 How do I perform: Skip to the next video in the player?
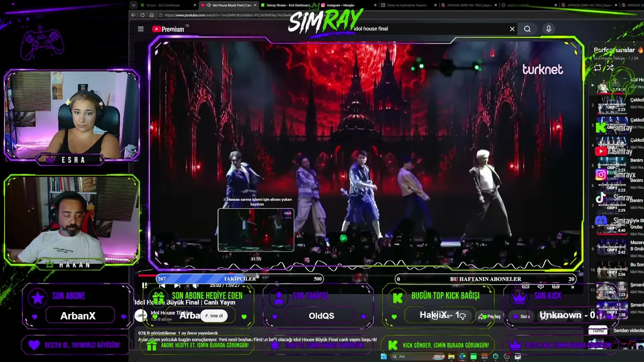point(177,286)
